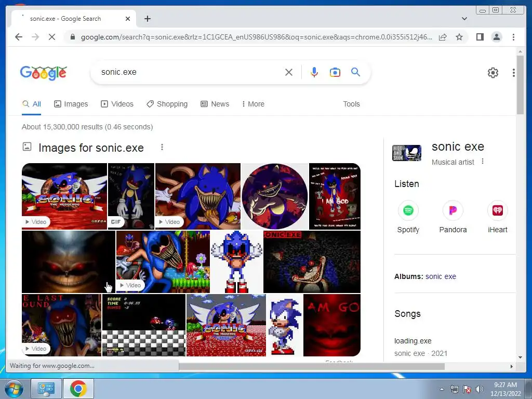Switch to the Images tab
Viewport: 532px width, 399px height.
71,104
